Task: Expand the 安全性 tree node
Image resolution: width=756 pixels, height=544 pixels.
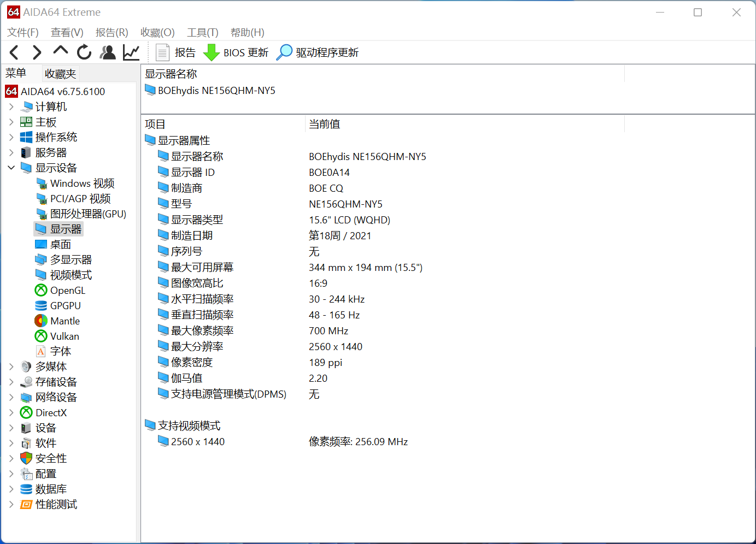Action: (x=11, y=458)
